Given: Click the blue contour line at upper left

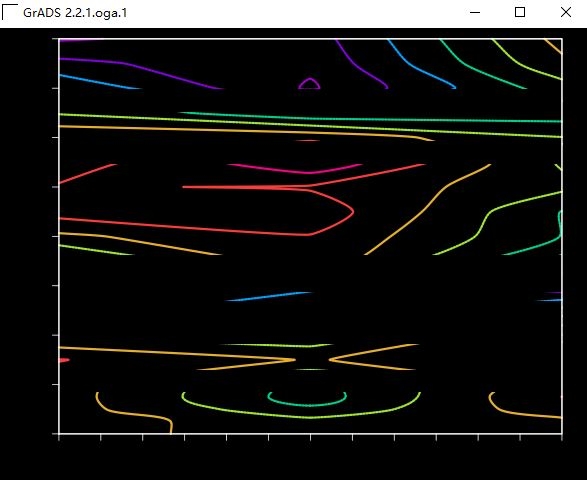Looking at the screenshot, I should click(99, 82).
